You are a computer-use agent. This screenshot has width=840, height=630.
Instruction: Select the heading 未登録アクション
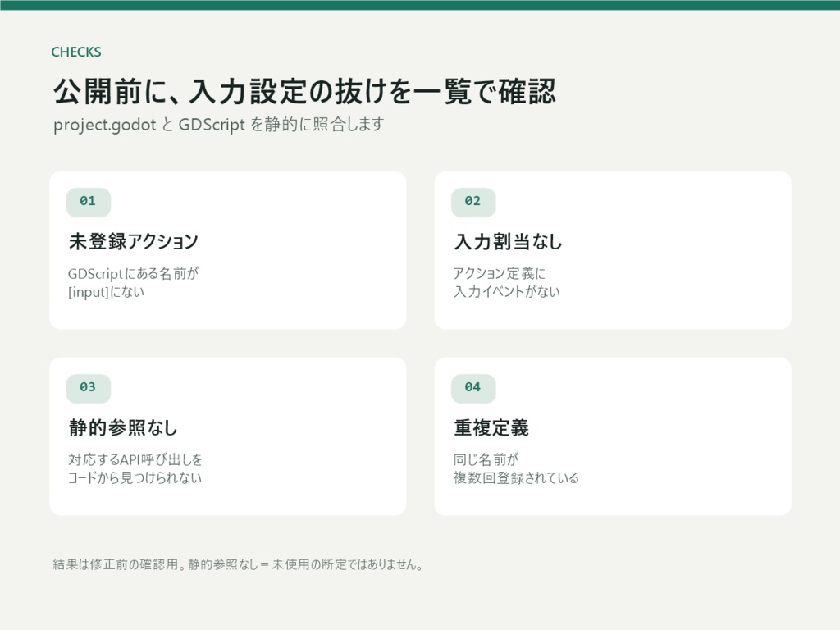pyautogui.click(x=134, y=242)
